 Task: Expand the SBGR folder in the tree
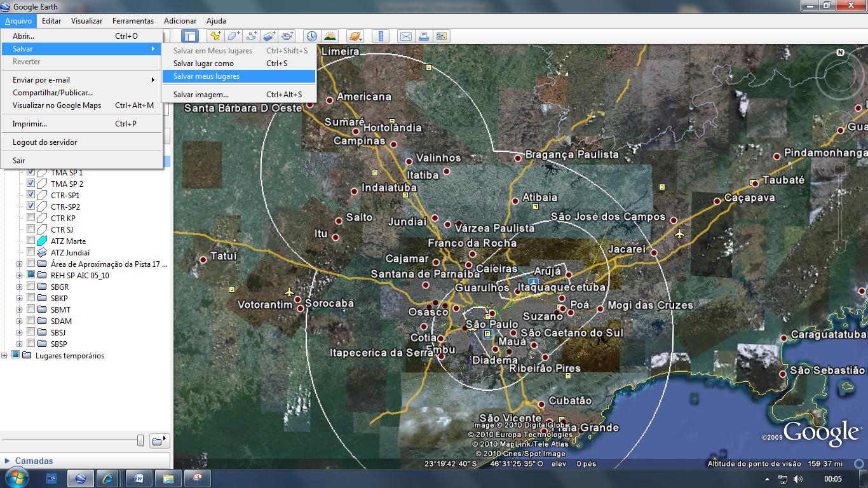(x=19, y=287)
